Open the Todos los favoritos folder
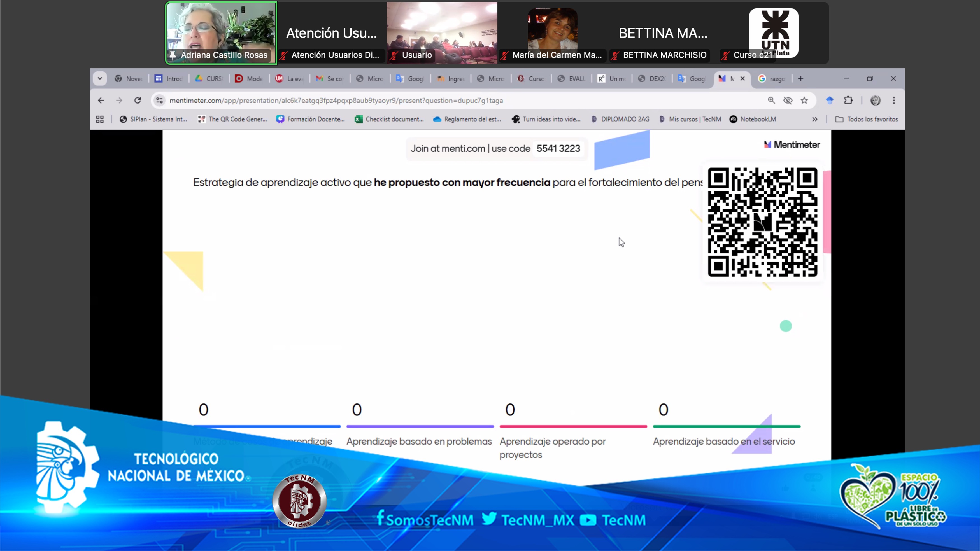Image resolution: width=980 pixels, height=551 pixels. click(x=866, y=119)
